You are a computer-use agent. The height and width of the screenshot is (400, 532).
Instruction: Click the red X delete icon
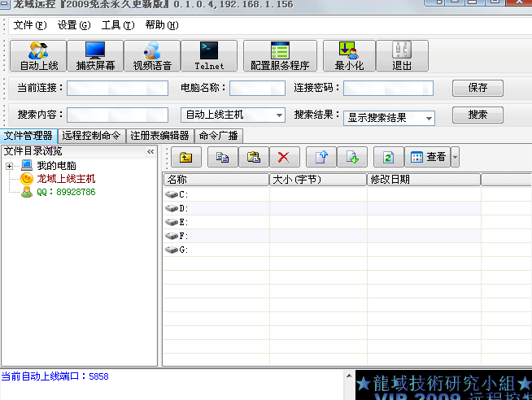point(284,157)
